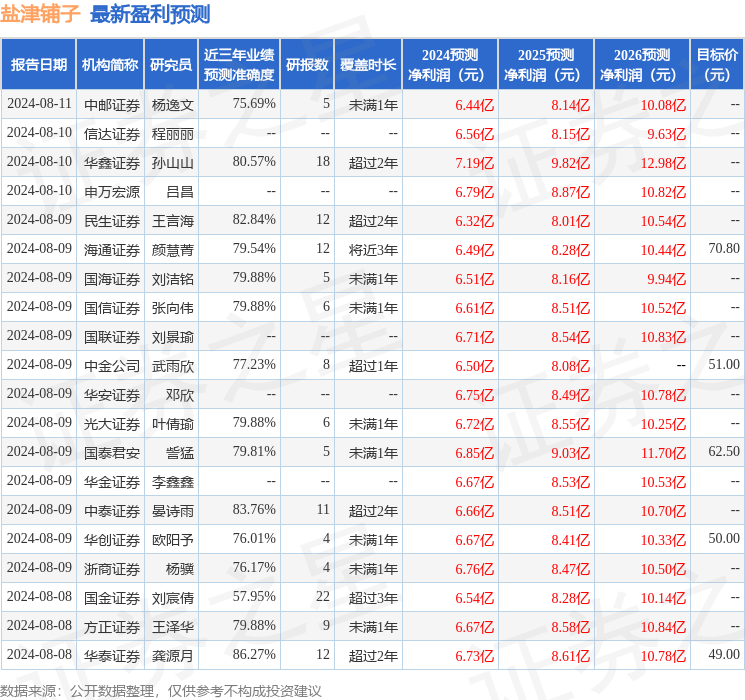Click the 国信证券 institution cell
The height and width of the screenshot is (700, 745).
[112, 308]
